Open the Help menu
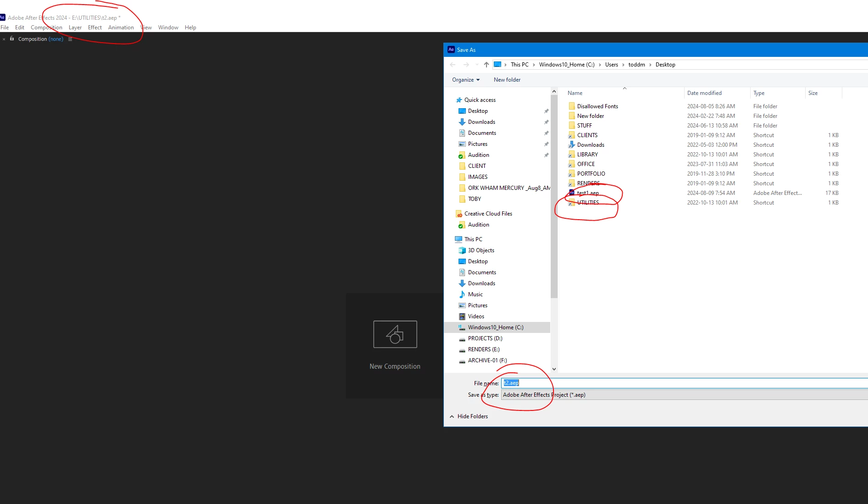 point(190,28)
